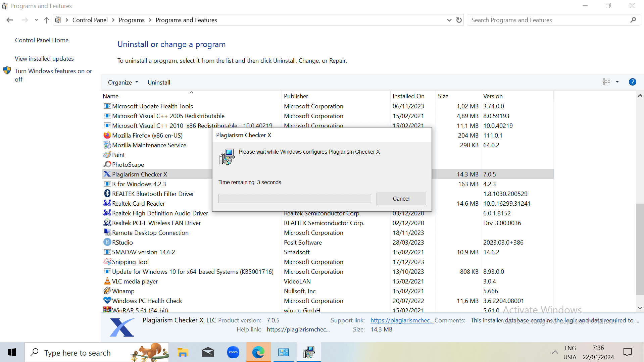Sort list by Publisher column header

tap(336, 96)
